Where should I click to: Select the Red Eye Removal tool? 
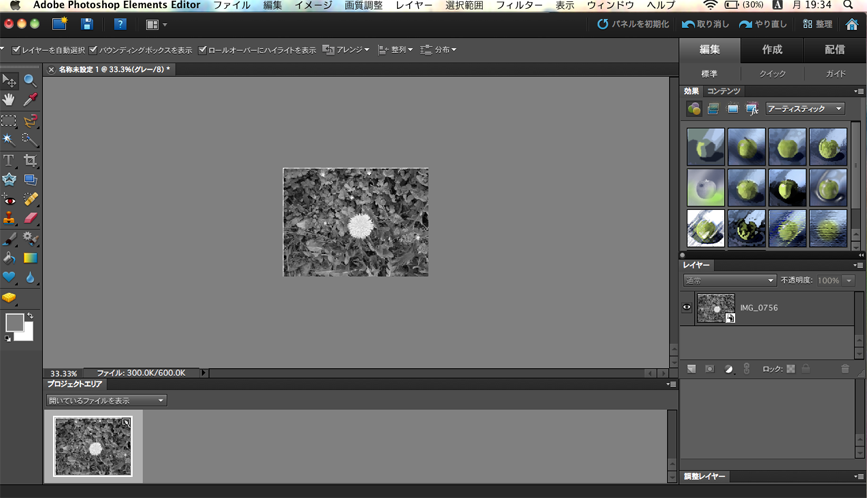tap(9, 199)
